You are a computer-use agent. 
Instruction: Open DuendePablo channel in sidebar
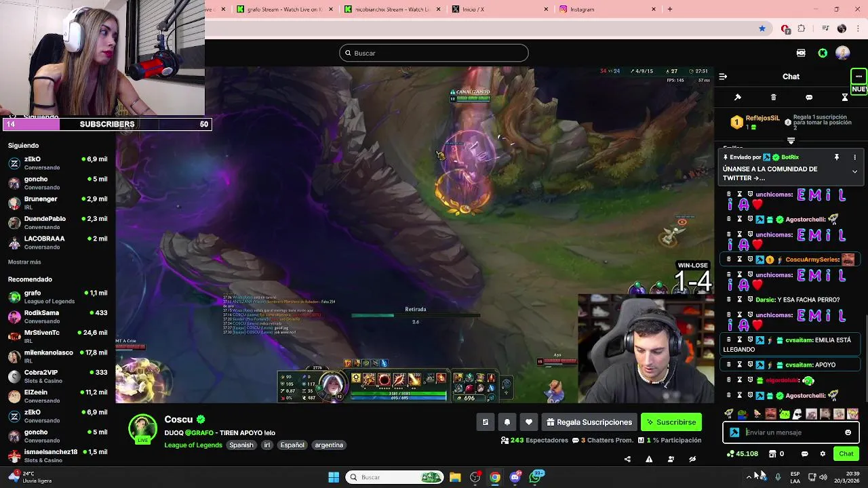point(58,222)
